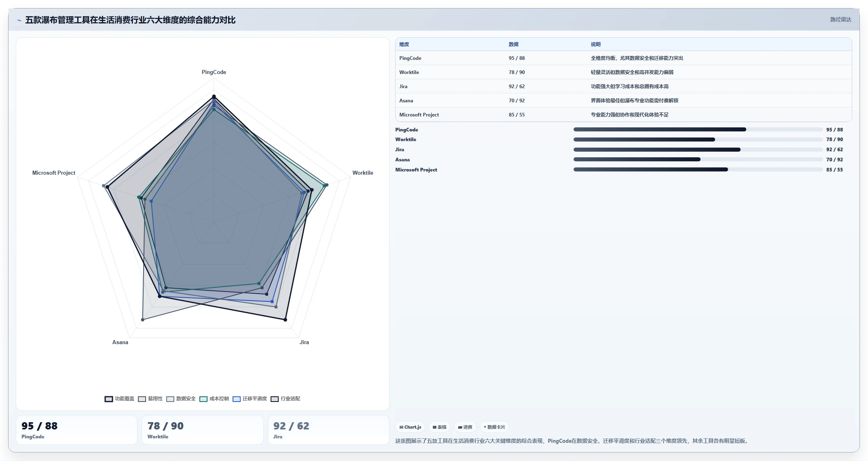Viewport: 868px width, 461px height.
Task: Toggle the 功能覆盖 legend swatch
Action: [x=109, y=399]
